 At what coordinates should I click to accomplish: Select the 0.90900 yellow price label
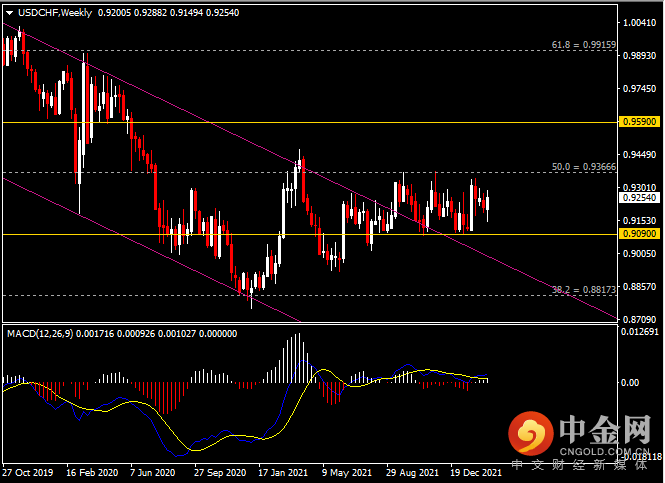tap(639, 234)
